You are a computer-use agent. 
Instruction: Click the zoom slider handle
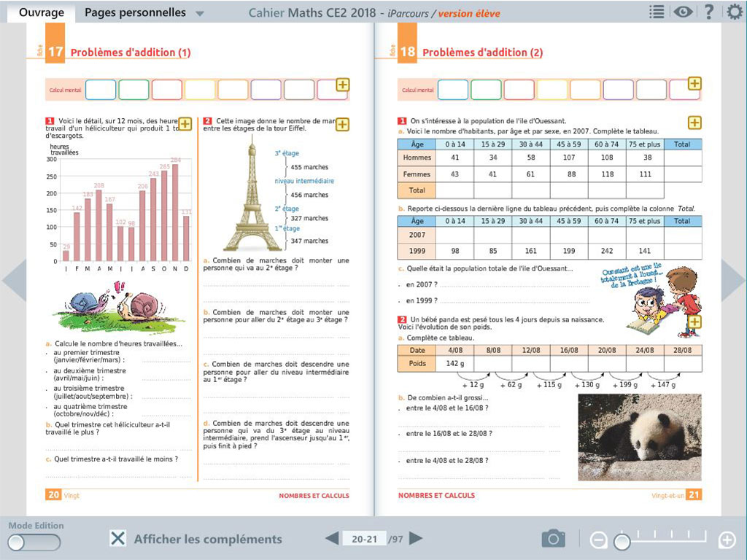pos(622,542)
